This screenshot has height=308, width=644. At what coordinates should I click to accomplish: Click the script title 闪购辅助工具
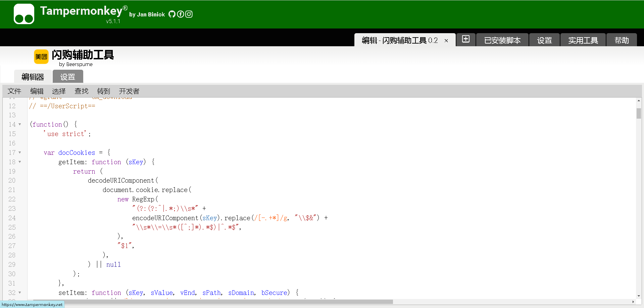(x=83, y=55)
